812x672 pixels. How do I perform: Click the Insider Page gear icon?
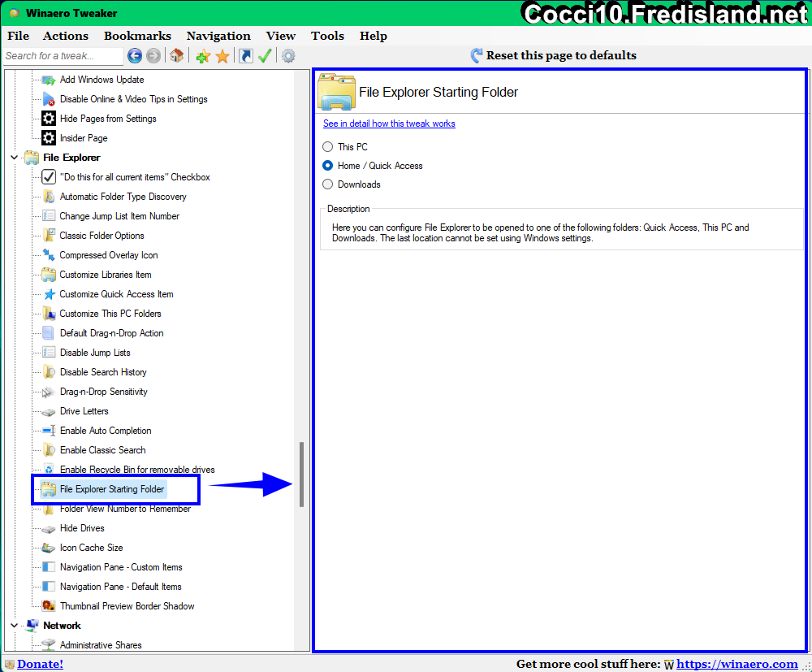(49, 138)
